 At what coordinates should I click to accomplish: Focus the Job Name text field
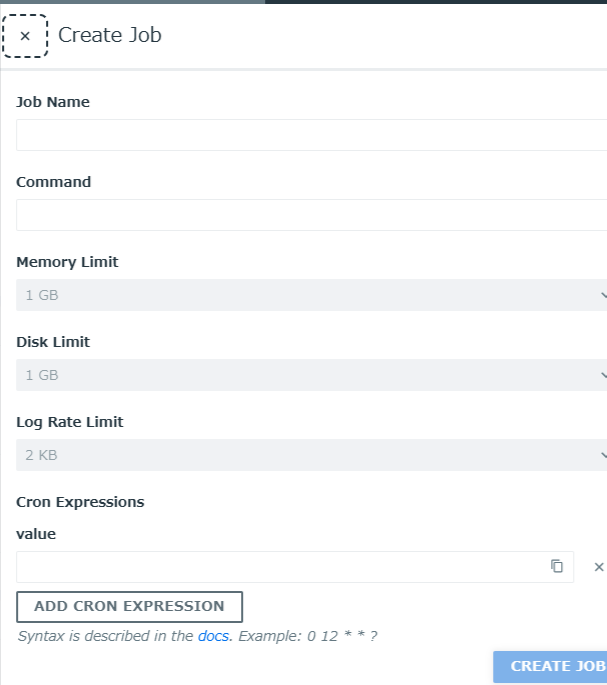click(x=311, y=135)
